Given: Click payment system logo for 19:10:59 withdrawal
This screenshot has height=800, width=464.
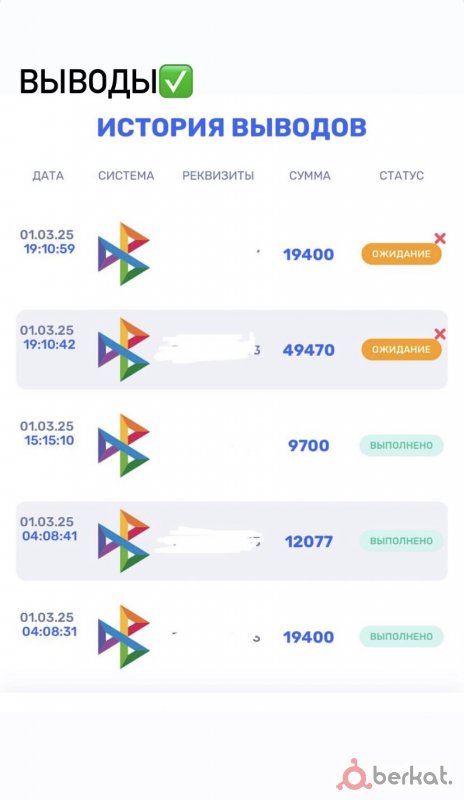Looking at the screenshot, I should click(124, 254).
